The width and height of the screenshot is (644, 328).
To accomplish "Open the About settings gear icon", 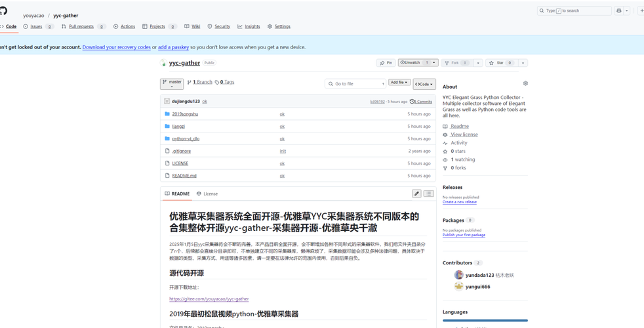I will pos(525,83).
